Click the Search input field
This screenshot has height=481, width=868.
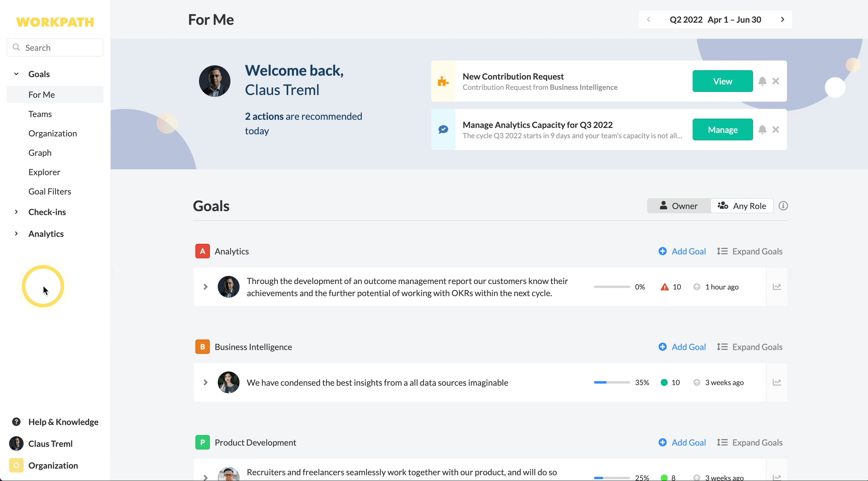tap(55, 47)
